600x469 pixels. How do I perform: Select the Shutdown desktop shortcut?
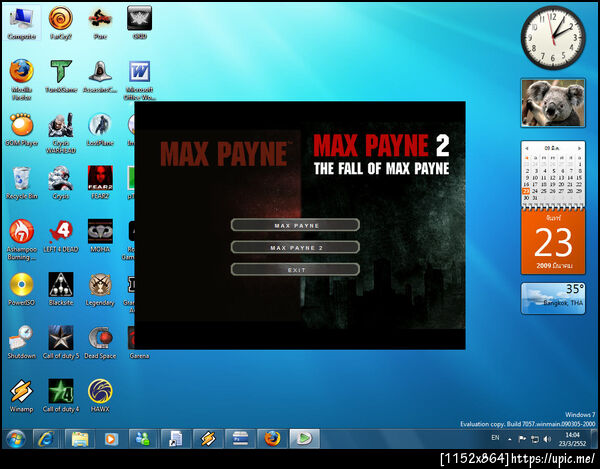tap(22, 342)
